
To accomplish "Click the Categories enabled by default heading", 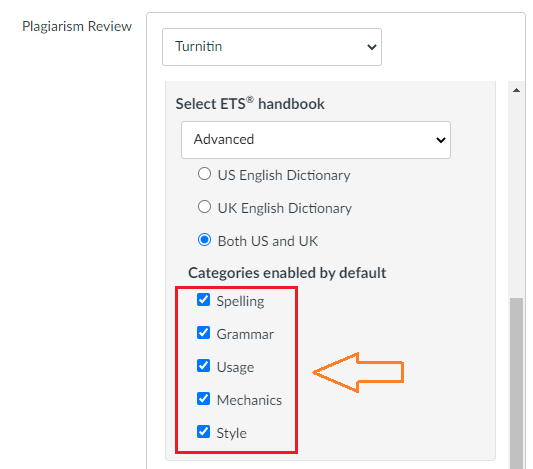I will click(287, 273).
